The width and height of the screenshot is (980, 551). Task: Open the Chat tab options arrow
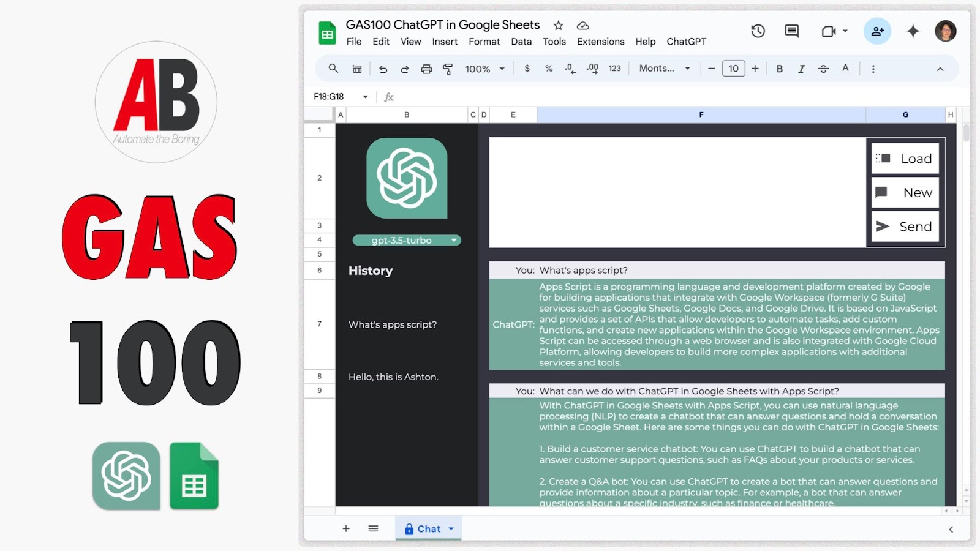point(451,529)
